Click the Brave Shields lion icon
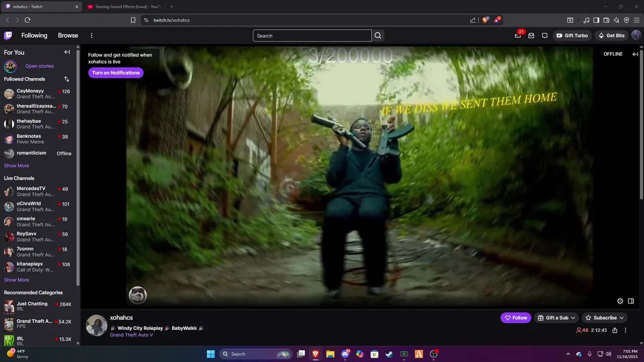This screenshot has width=644, height=362. [485, 20]
